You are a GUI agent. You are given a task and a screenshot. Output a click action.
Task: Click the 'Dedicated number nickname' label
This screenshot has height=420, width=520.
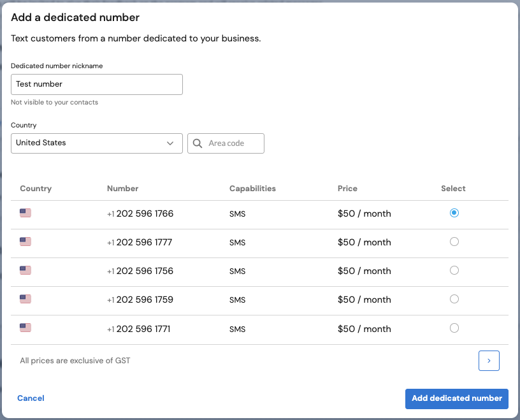click(x=57, y=66)
